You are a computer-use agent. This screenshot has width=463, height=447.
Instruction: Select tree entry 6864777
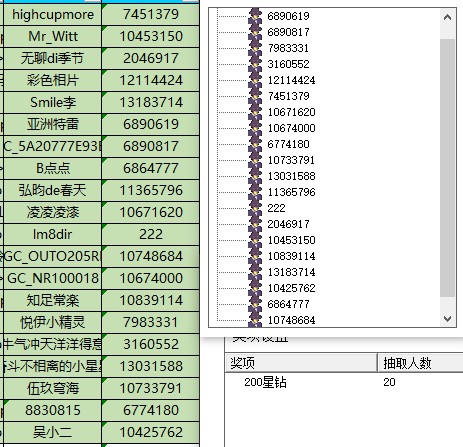(x=288, y=304)
